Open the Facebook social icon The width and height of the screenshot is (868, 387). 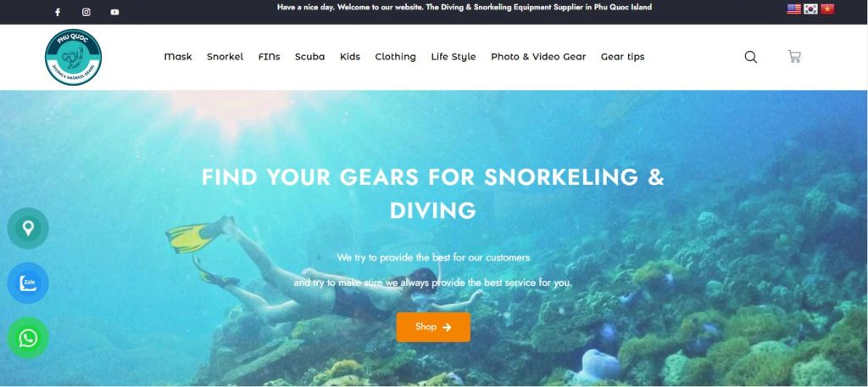(x=58, y=12)
